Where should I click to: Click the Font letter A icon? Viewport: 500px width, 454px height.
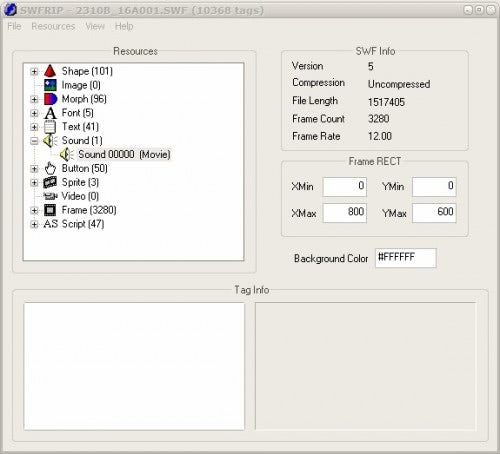50,113
